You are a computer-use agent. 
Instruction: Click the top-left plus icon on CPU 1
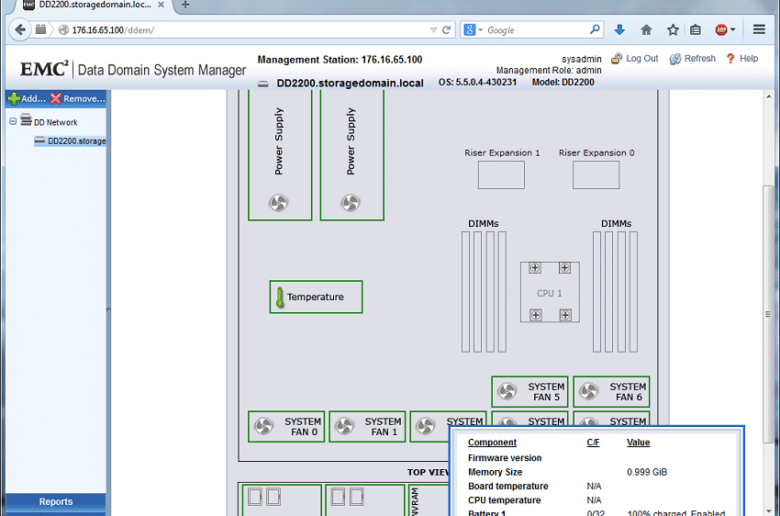[x=535, y=268]
